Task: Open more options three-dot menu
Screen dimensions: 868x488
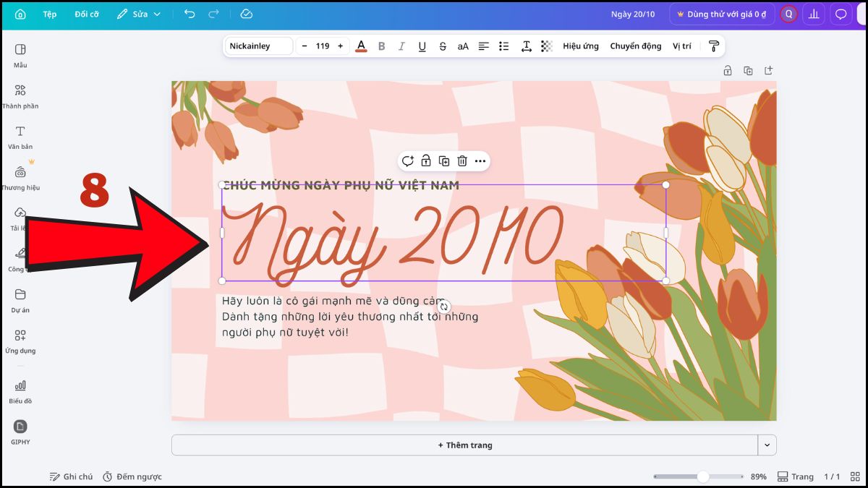Action: 480,161
